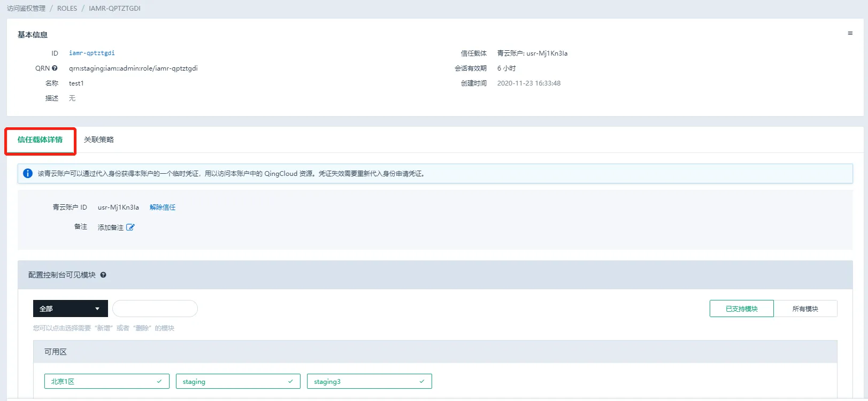Click the edit remark pencil icon

point(130,227)
